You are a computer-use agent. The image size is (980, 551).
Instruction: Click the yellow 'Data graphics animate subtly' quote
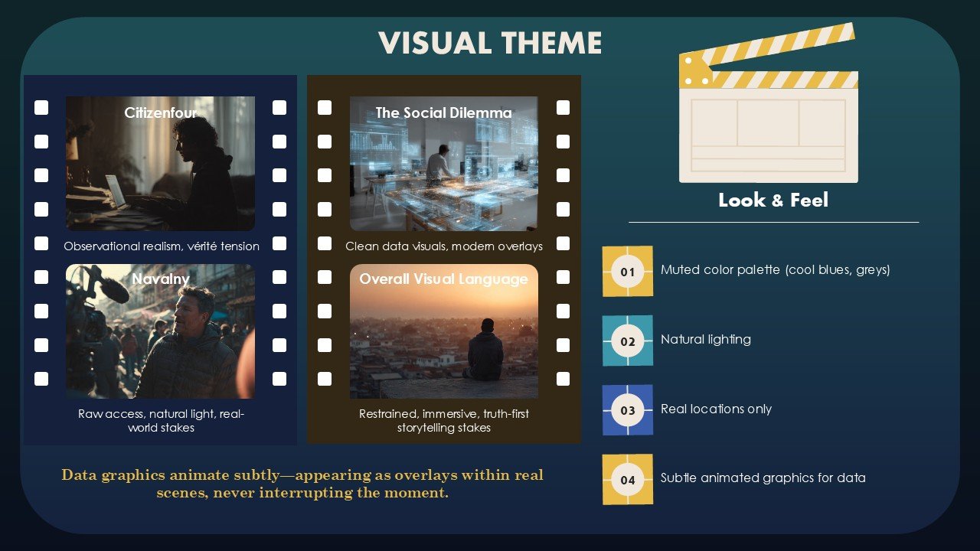pos(302,484)
